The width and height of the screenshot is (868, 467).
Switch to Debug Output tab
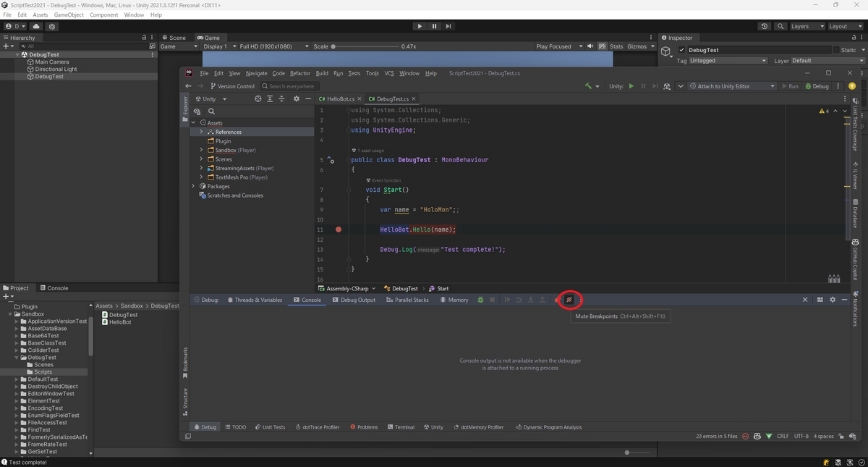coord(354,300)
